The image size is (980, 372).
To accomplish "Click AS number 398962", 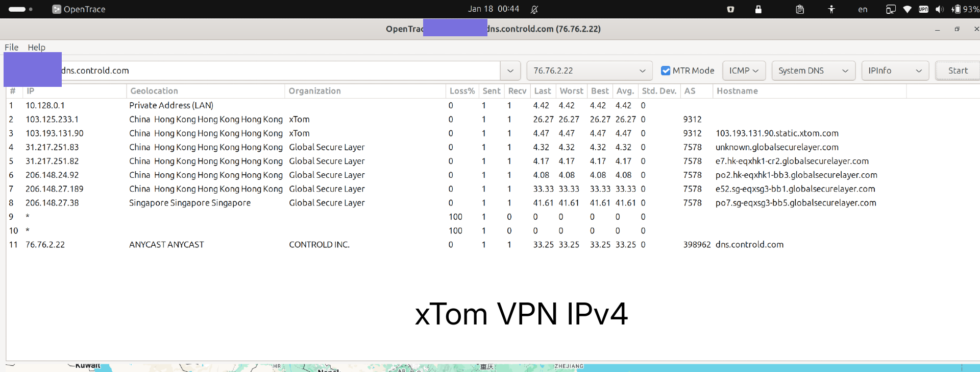I will (697, 244).
